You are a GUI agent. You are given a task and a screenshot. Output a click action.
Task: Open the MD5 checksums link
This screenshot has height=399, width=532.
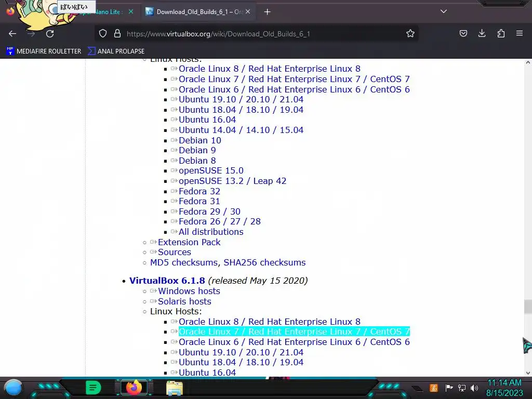tap(183, 262)
